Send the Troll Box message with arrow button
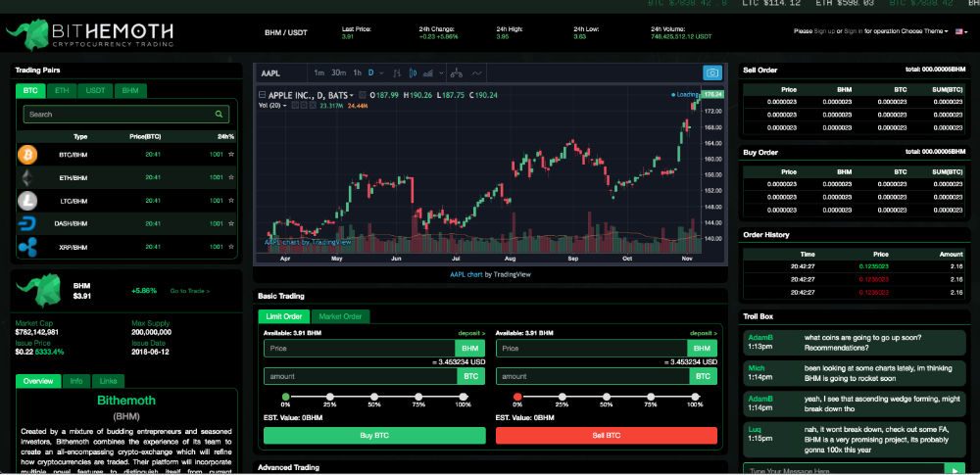The height and width of the screenshot is (475, 980). 955,470
